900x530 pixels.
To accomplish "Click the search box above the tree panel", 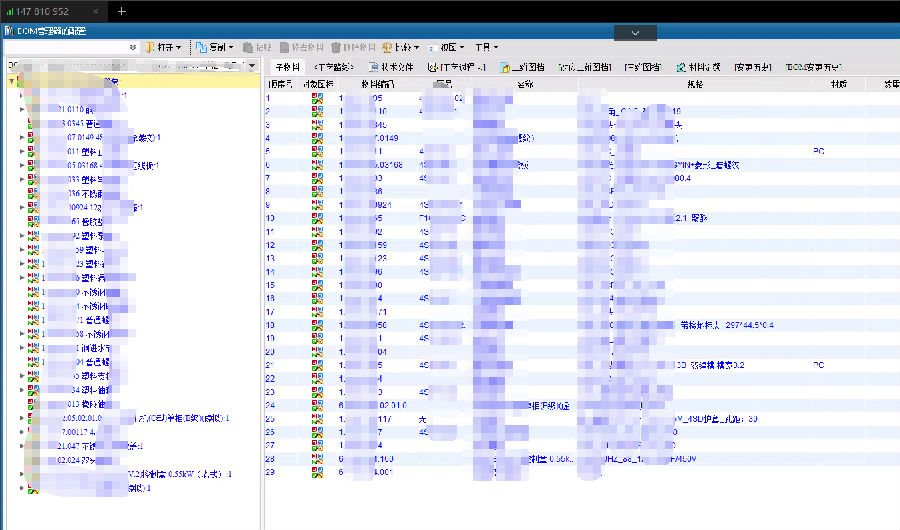I will [x=70, y=47].
